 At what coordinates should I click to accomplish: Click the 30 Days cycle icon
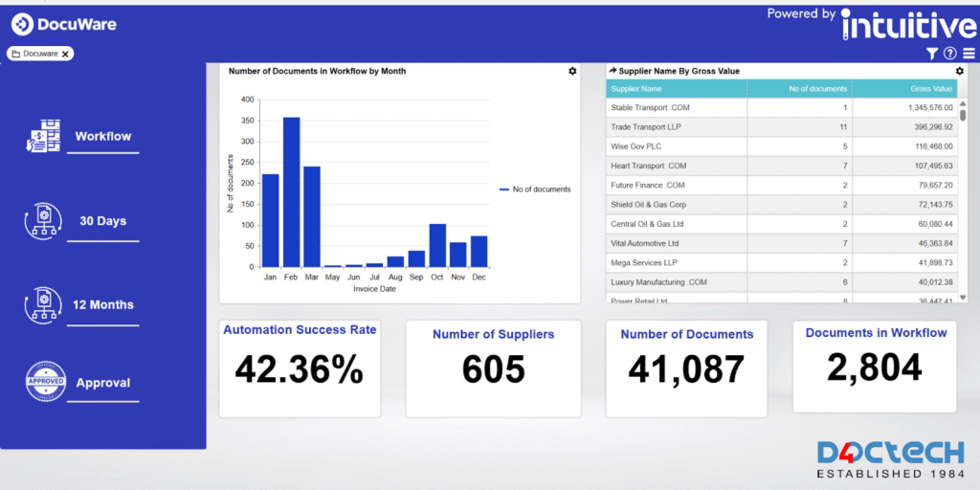[x=42, y=221]
